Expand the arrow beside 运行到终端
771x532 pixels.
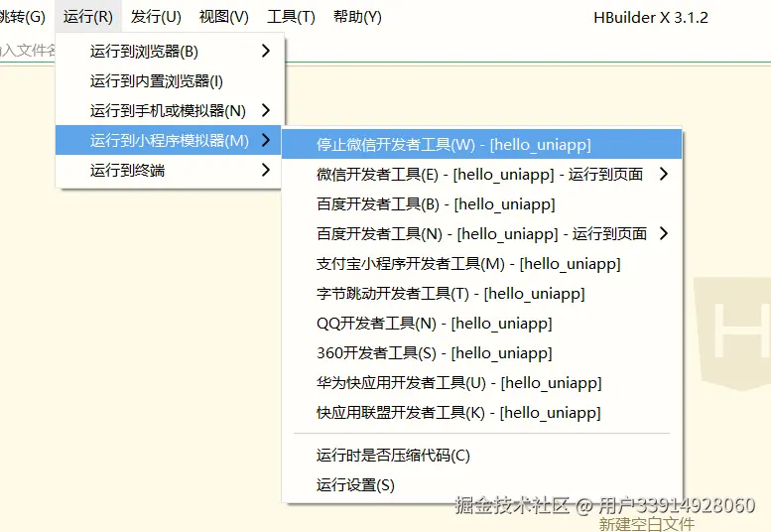pos(266,170)
